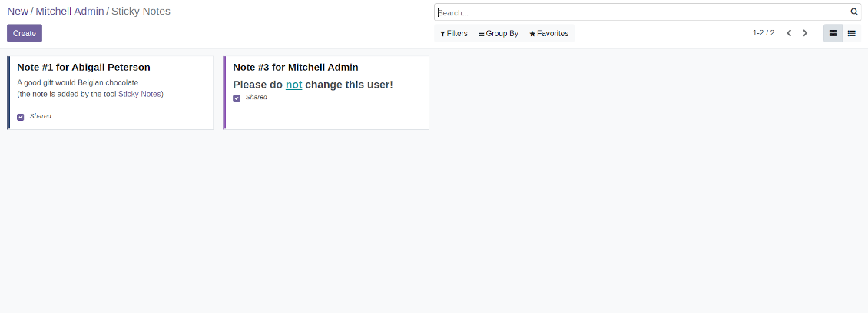Toggle Shared checkbox on Note #1
Image resolution: width=868 pixels, height=313 pixels.
[x=21, y=117]
